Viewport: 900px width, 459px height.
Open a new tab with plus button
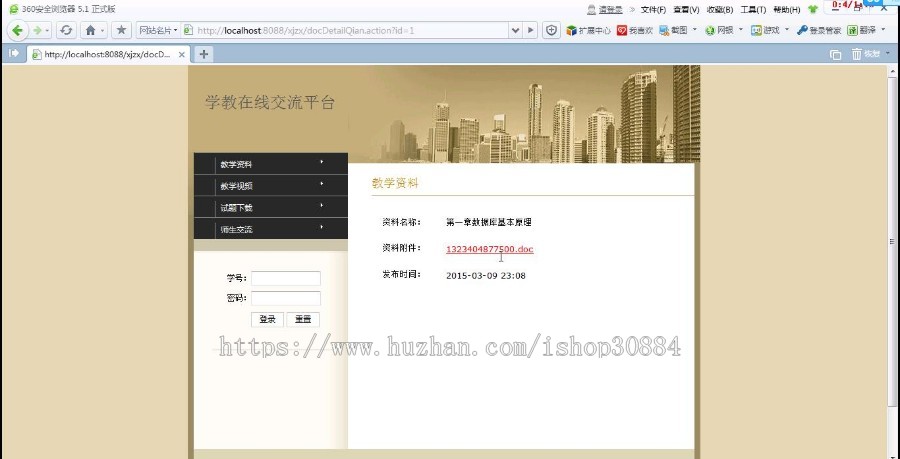pos(203,55)
